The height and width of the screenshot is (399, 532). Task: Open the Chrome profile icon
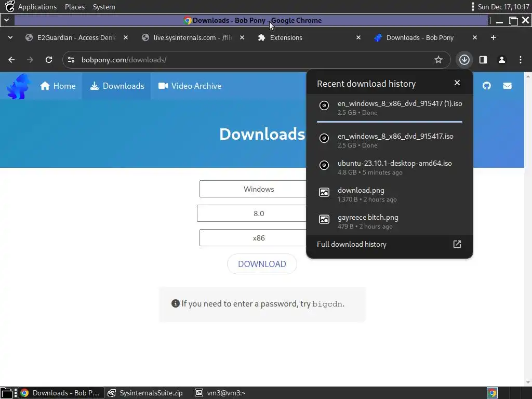click(x=502, y=60)
